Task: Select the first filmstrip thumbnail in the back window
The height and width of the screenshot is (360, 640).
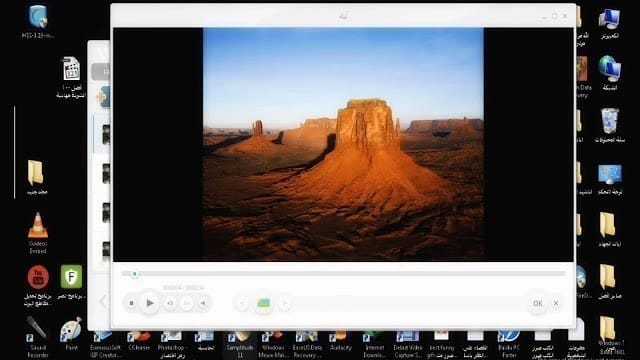Action: point(105,134)
